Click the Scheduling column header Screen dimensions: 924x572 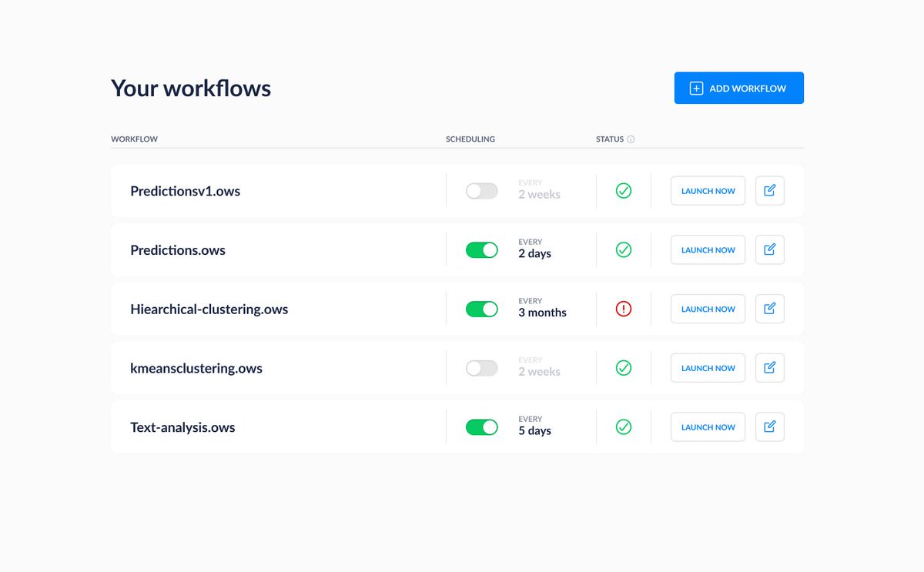(470, 139)
